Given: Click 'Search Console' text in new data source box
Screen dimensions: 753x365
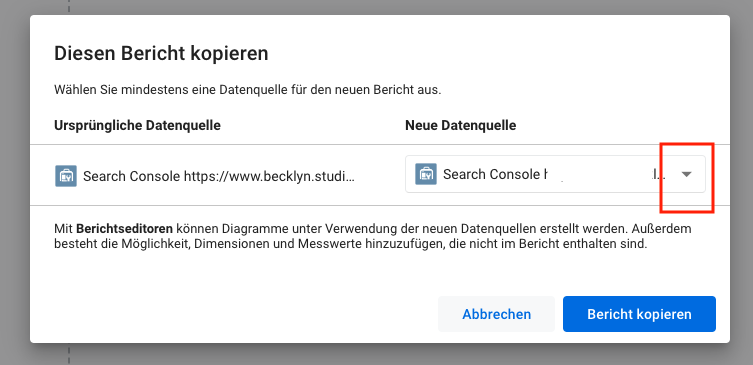Looking at the screenshot, I should [495, 174].
